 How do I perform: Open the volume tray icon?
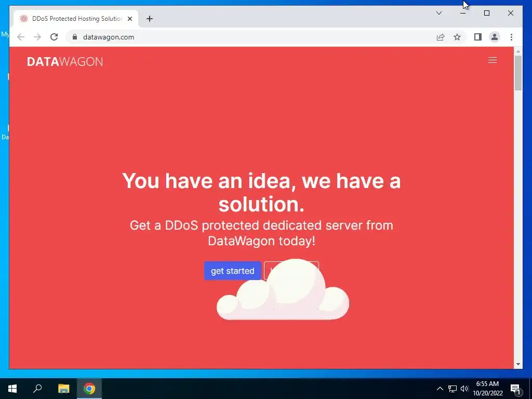click(x=464, y=389)
